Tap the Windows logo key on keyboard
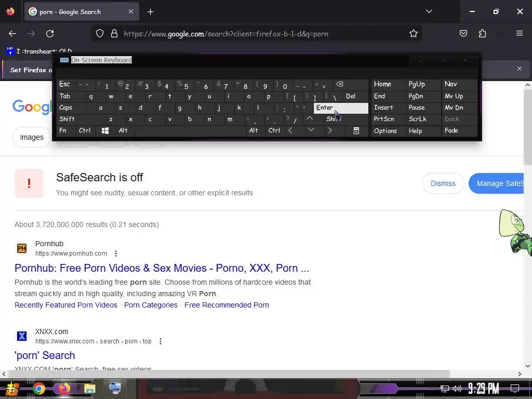Image resolution: width=532 pixels, height=399 pixels. click(x=105, y=130)
